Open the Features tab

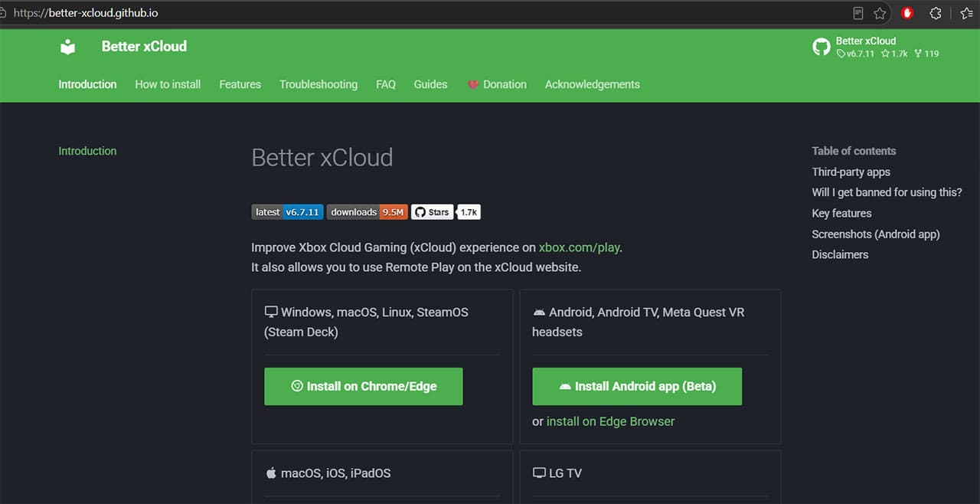tap(240, 84)
